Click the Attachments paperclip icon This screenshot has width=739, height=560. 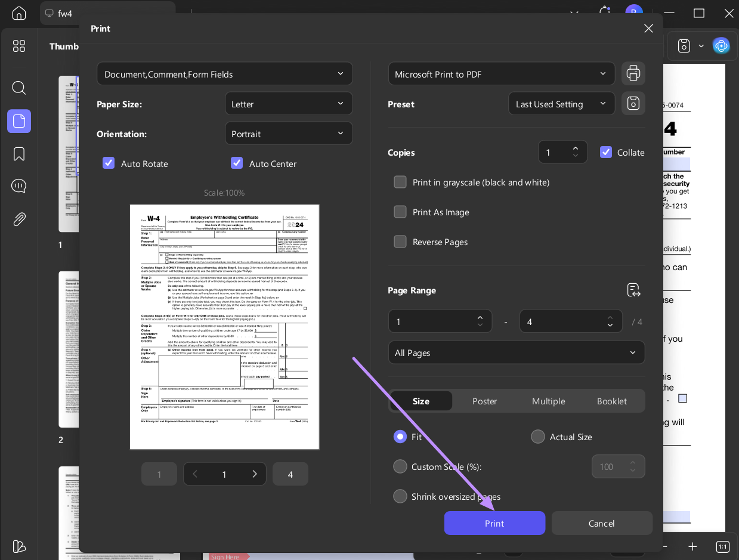[18, 219]
